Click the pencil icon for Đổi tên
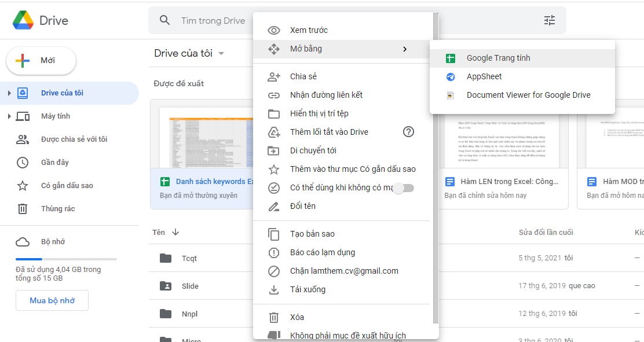 tap(273, 206)
